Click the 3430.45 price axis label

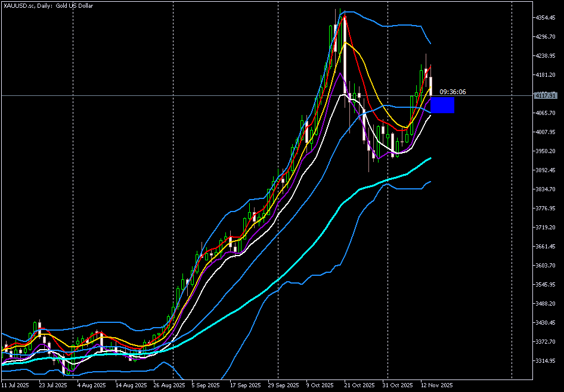[x=546, y=323]
